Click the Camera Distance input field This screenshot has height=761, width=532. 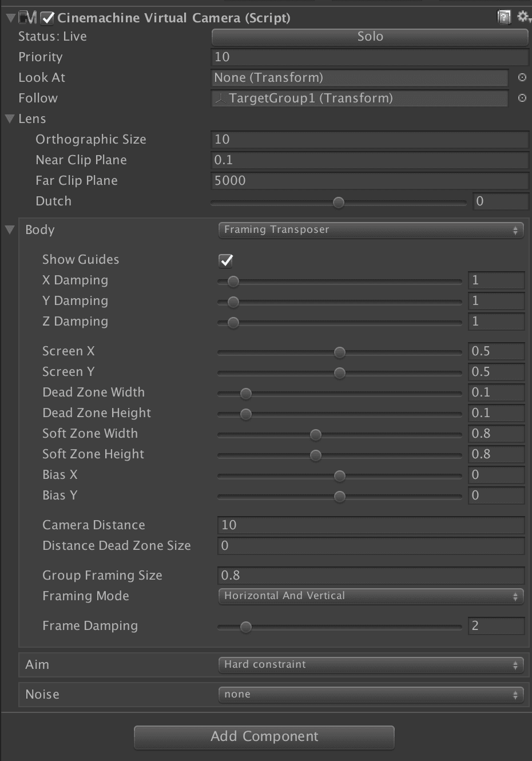point(371,525)
